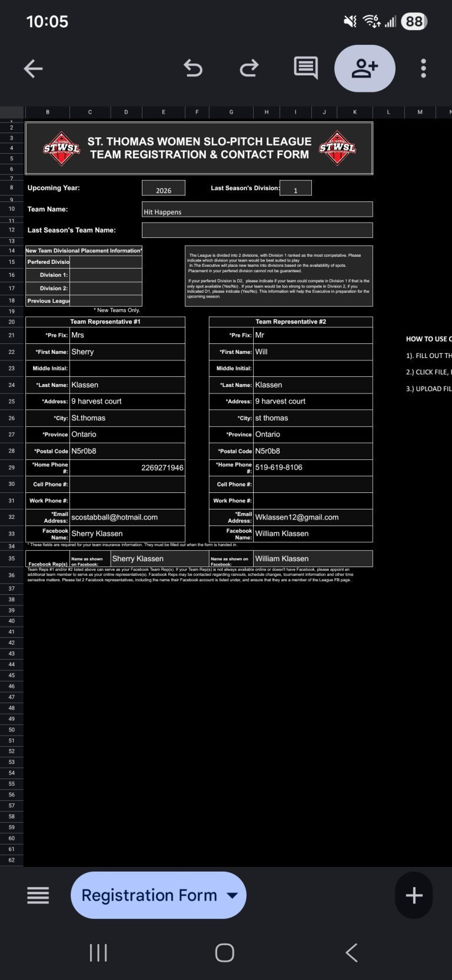This screenshot has height=980, width=452.
Task: Select the Division 2: value cell
Action: click(106, 289)
